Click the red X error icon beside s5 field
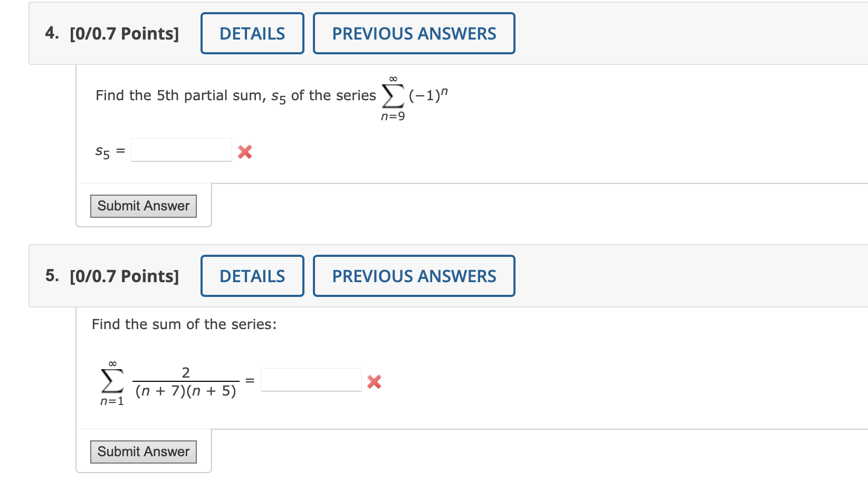The width and height of the screenshot is (868, 481). pos(244,151)
